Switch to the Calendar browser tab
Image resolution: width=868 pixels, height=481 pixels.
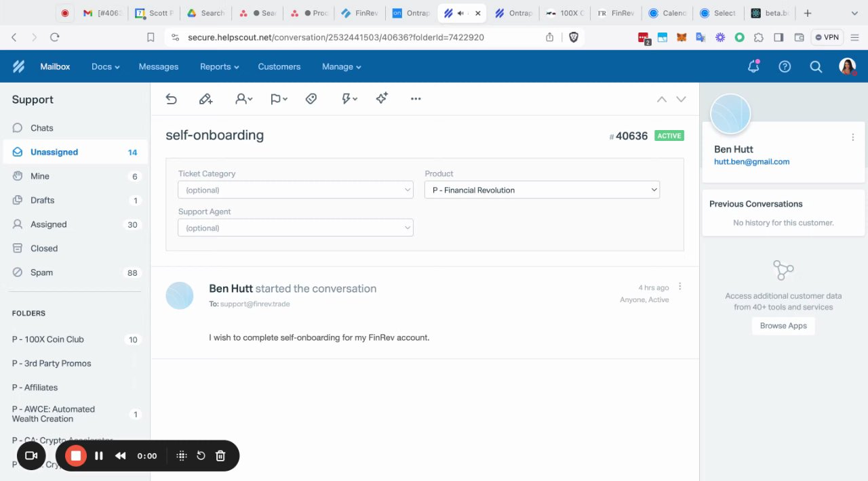[x=667, y=13]
